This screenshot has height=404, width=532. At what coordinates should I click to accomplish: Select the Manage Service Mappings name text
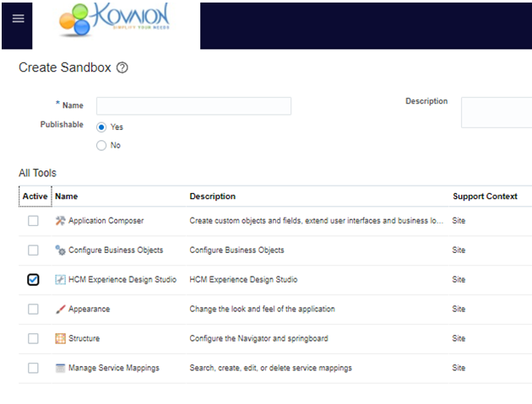coord(114,368)
